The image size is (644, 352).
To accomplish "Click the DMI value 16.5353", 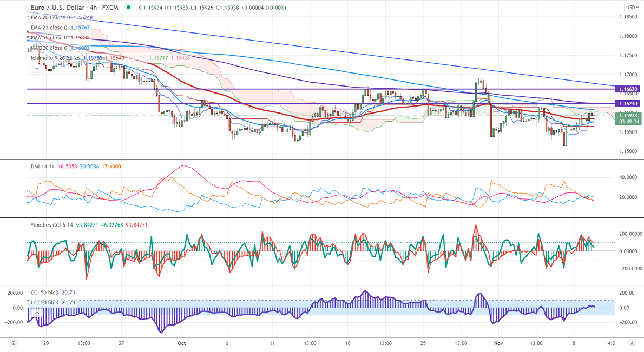I will point(67,167).
